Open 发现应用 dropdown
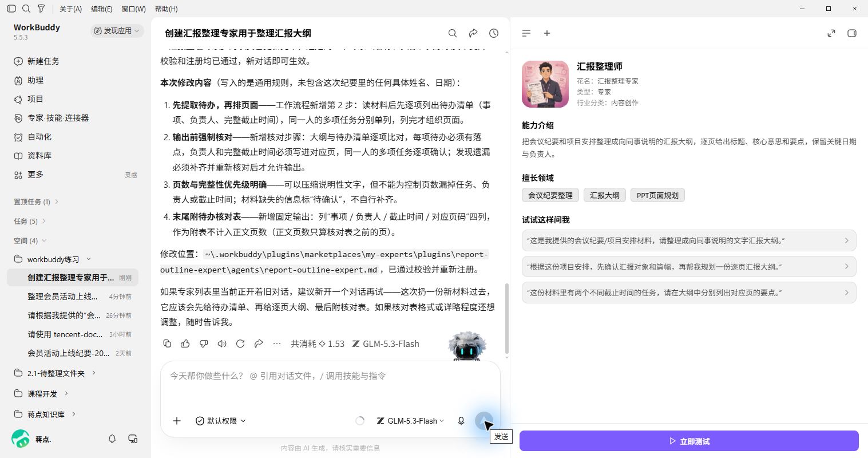 tap(117, 31)
